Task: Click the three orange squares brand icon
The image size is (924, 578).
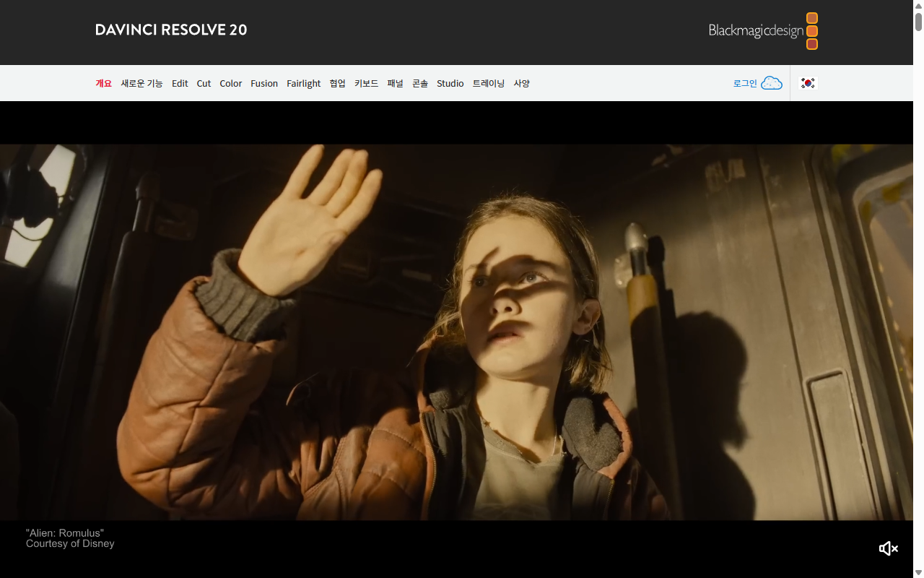Action: 811,31
